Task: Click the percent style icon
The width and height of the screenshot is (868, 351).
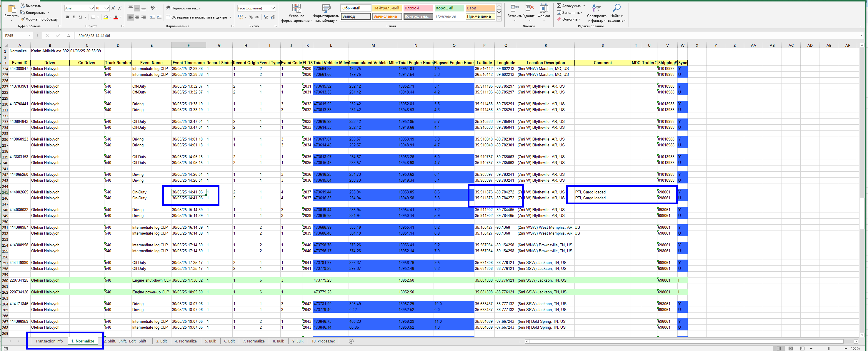Action: [251, 17]
